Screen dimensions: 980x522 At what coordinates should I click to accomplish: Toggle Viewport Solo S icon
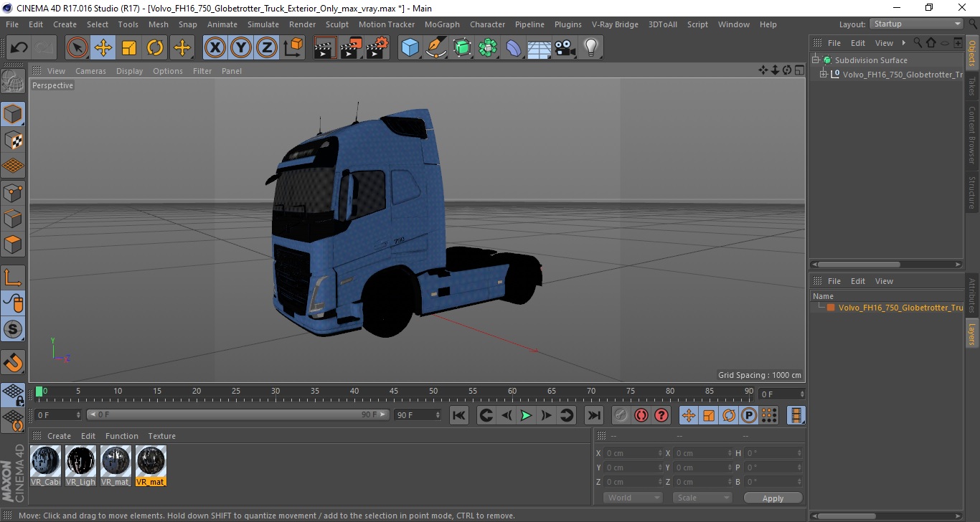click(x=13, y=330)
